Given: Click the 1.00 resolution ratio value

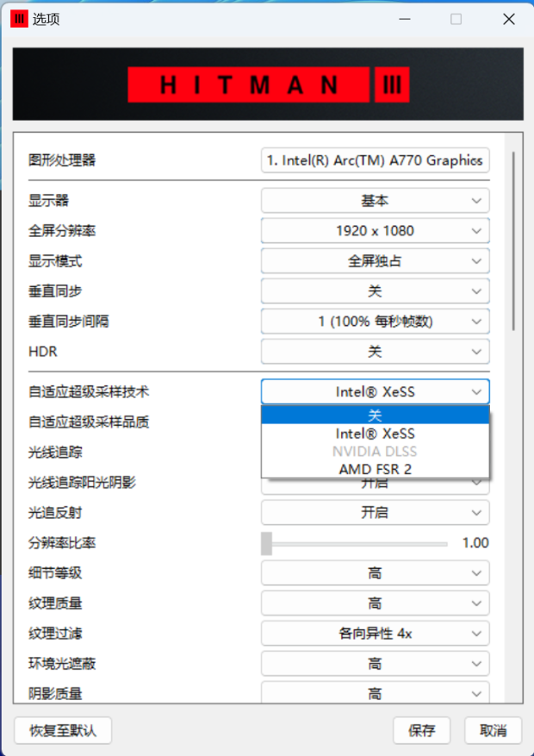Looking at the screenshot, I should [475, 543].
